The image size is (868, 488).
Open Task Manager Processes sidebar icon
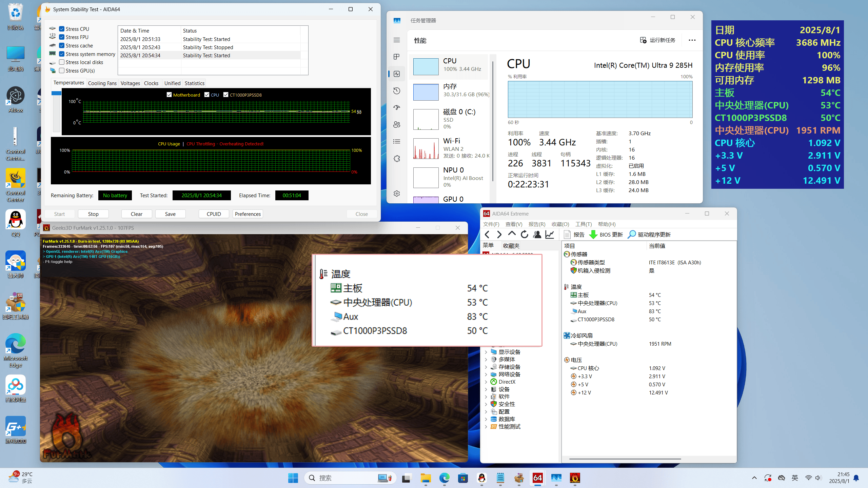pyautogui.click(x=397, y=57)
